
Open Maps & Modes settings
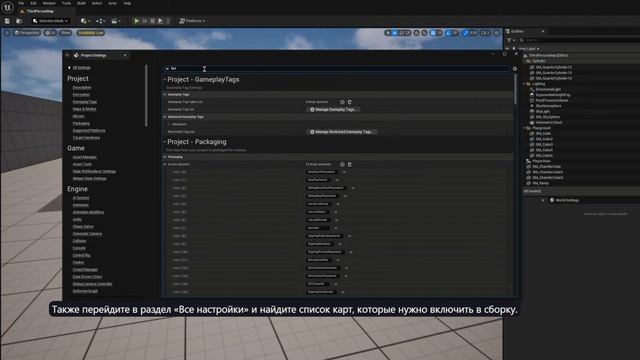point(84,109)
